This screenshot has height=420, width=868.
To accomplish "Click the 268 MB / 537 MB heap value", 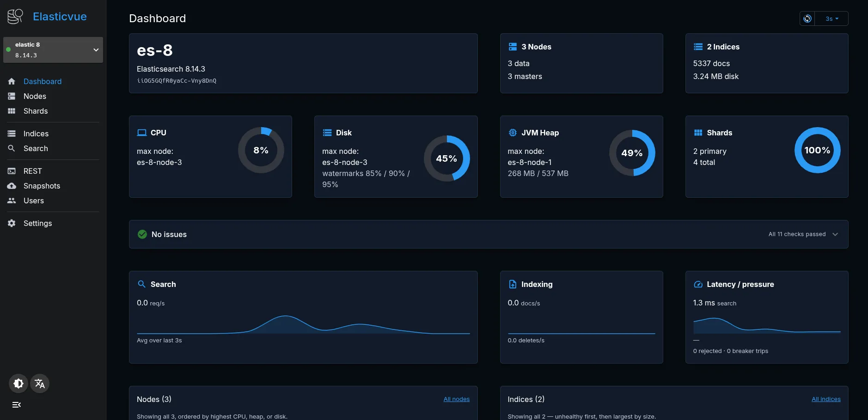I will click(x=538, y=173).
